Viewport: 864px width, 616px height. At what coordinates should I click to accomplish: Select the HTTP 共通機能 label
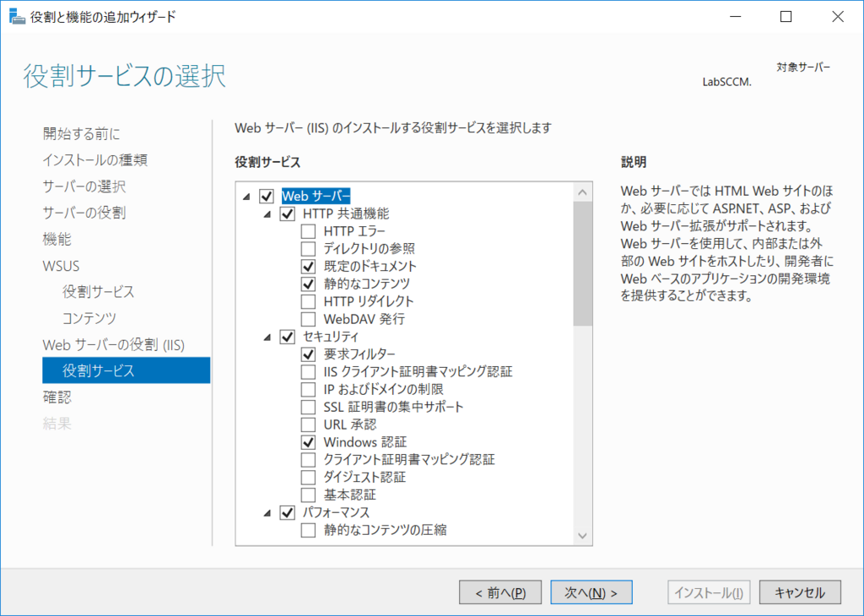[x=345, y=213]
